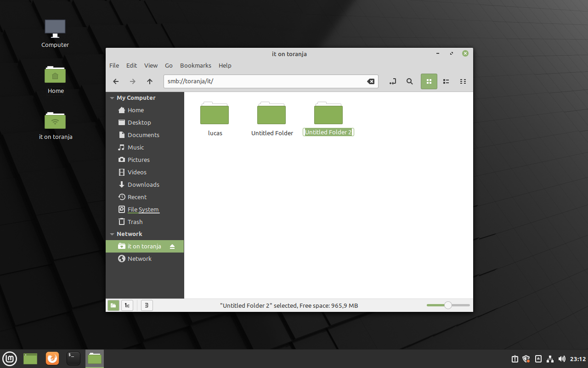588x368 pixels.
Task: Click the search icon in the toolbar
Action: point(409,81)
